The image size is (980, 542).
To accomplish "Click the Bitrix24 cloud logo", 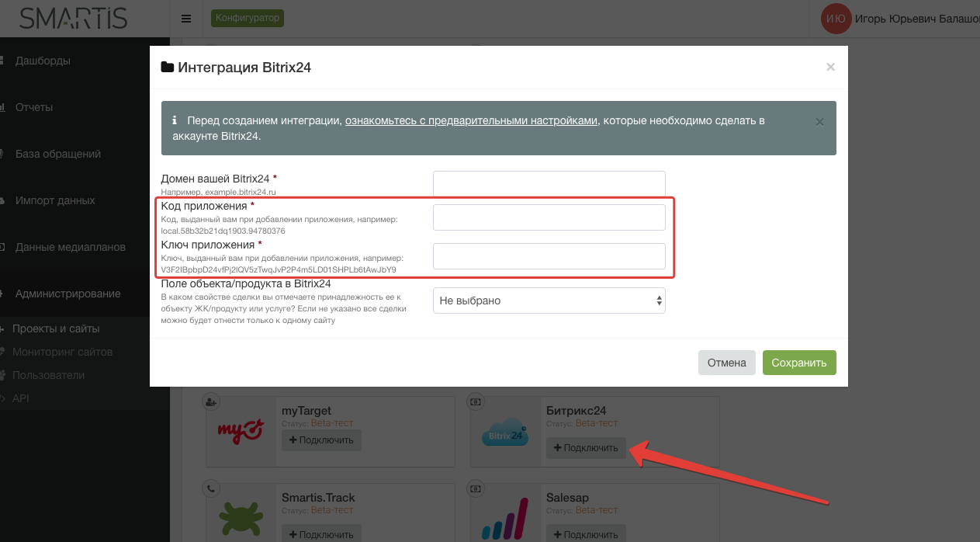I will pos(504,434).
